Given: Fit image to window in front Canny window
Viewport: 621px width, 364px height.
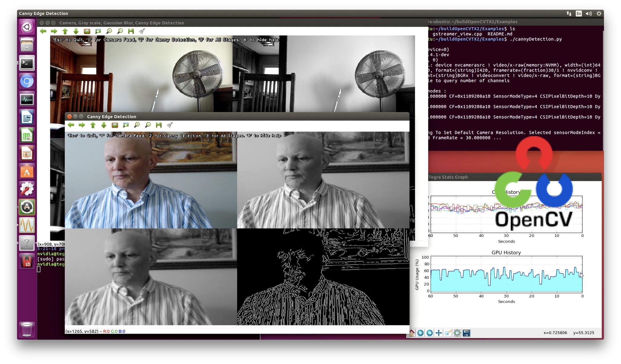Looking at the screenshot, I should point(126,125).
